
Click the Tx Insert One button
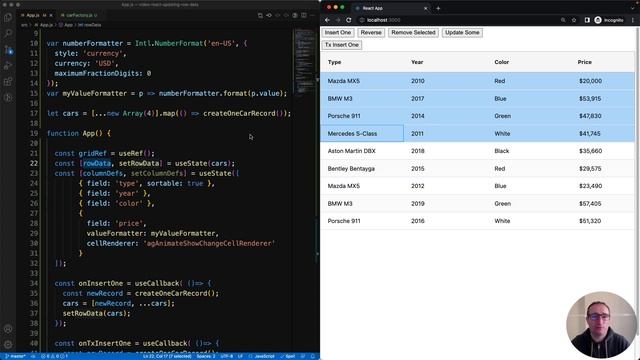[x=342, y=45]
